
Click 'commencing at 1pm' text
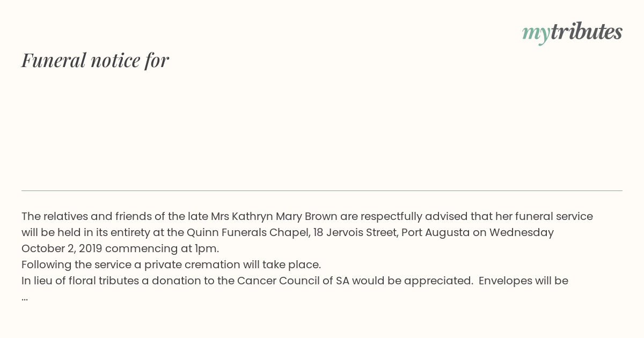click(x=162, y=249)
